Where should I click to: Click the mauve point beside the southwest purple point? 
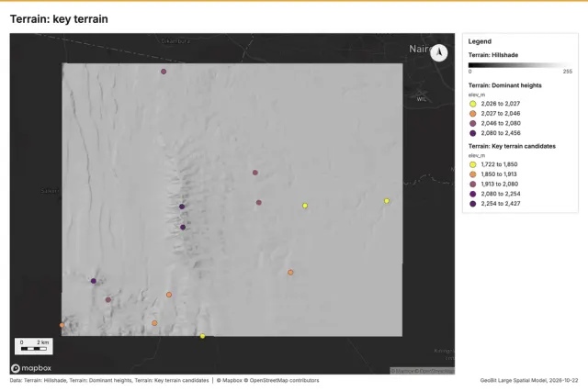click(x=108, y=300)
